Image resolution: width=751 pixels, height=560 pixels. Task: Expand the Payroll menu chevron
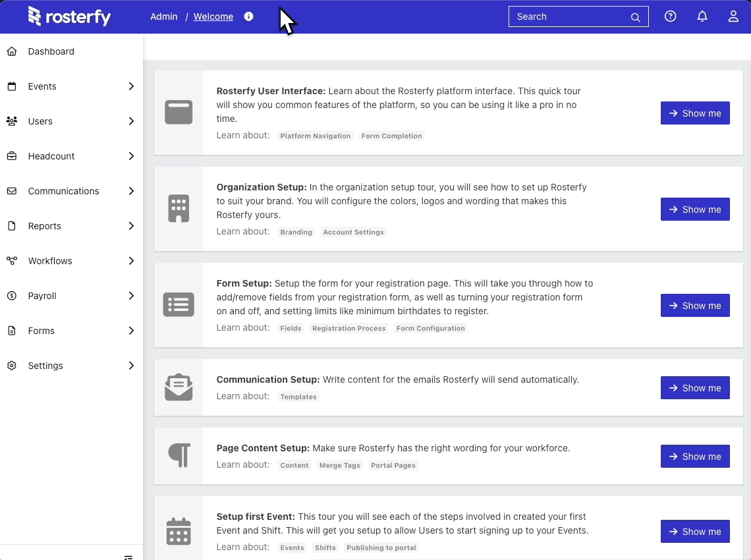(131, 296)
